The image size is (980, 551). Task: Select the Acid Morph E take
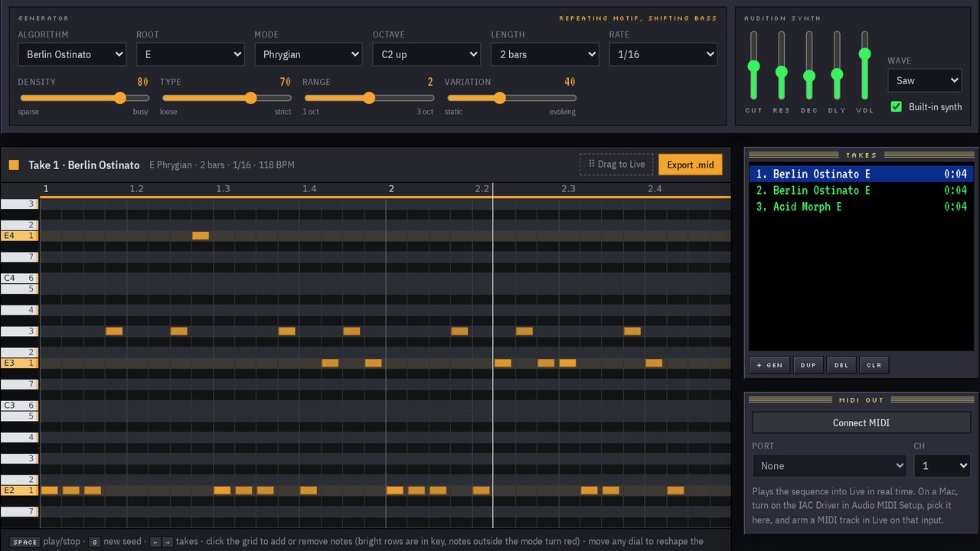tap(861, 207)
